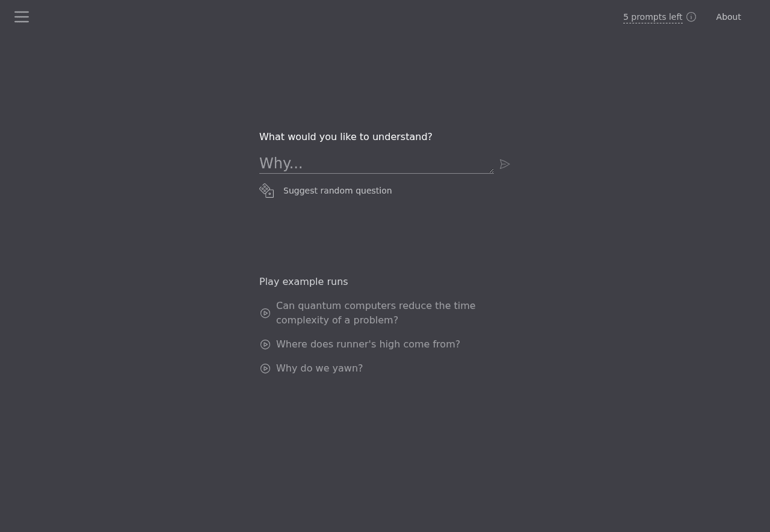The height and width of the screenshot is (532, 770).
Task: Submit the question with the send arrow
Action: tap(505, 164)
